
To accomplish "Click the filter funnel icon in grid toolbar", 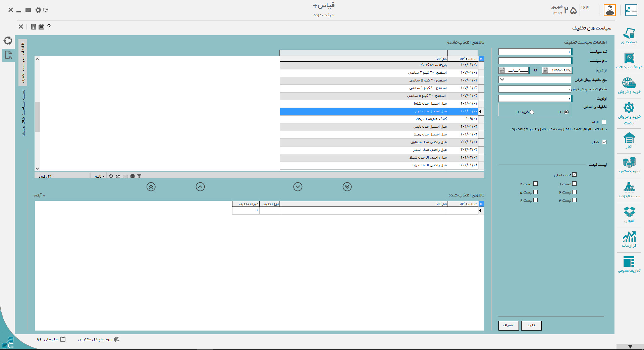I will [139, 176].
